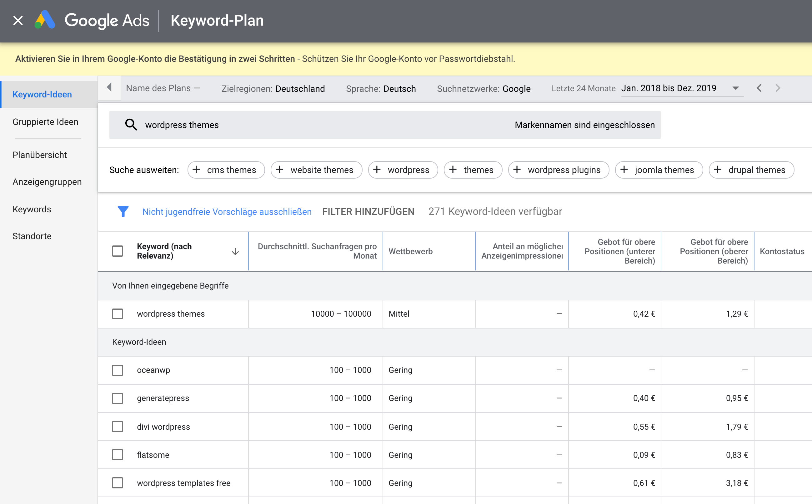
Task: Add 'joomla themes' suggestion chip
Action: 659,170
